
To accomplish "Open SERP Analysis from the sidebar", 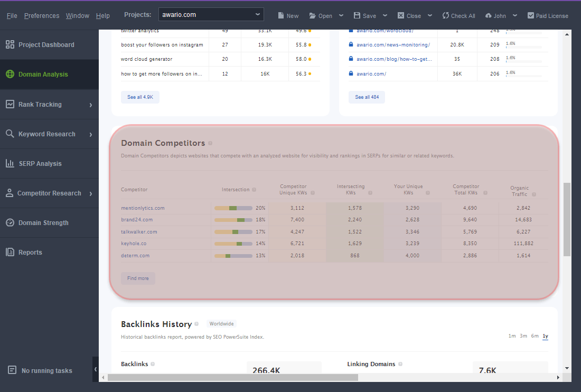I will point(49,163).
